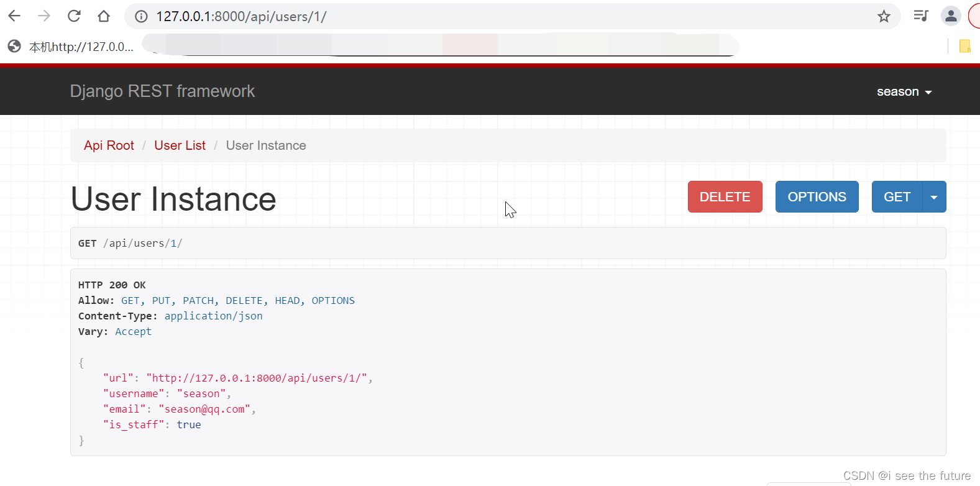Open the url link in JSON response
980x486 pixels.
tap(257, 378)
